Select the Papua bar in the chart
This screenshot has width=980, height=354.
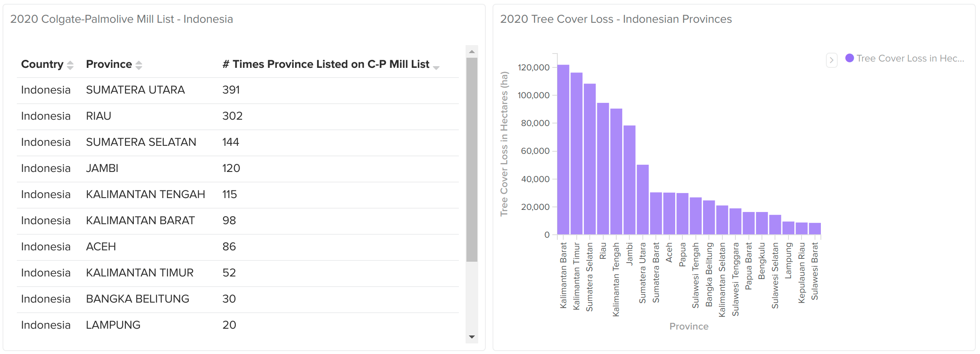[682, 214]
